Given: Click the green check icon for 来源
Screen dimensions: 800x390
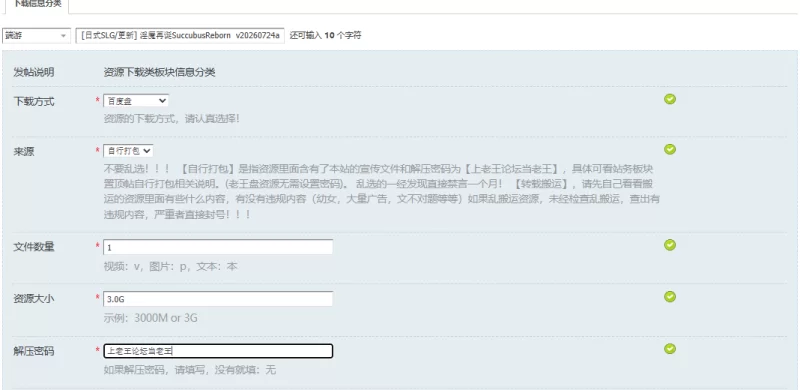Looking at the screenshot, I should (670, 149).
